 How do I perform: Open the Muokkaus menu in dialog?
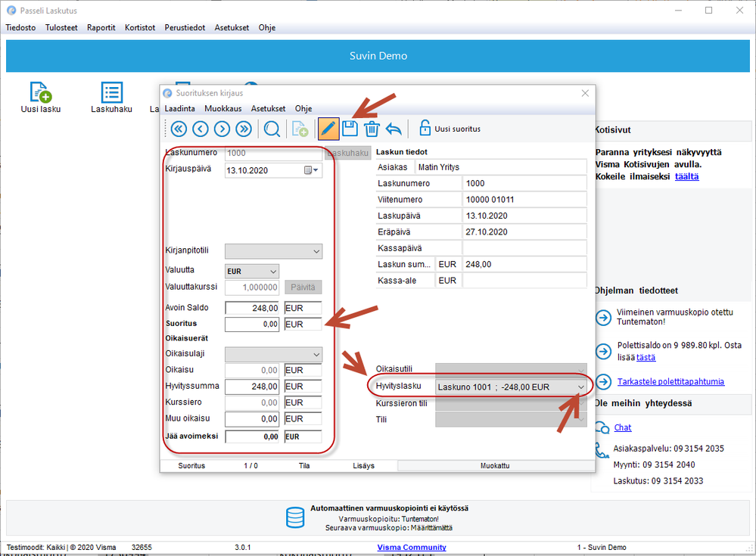(222, 108)
